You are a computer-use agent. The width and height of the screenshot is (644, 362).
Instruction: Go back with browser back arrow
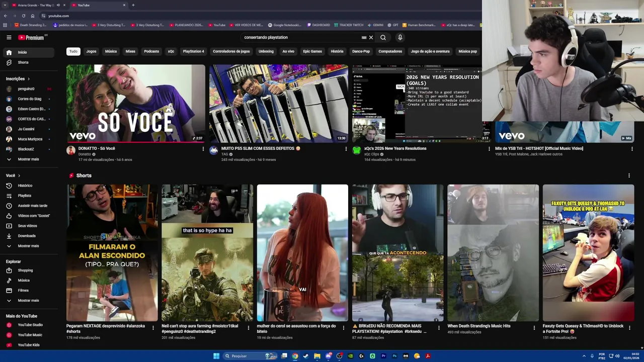click(5, 16)
